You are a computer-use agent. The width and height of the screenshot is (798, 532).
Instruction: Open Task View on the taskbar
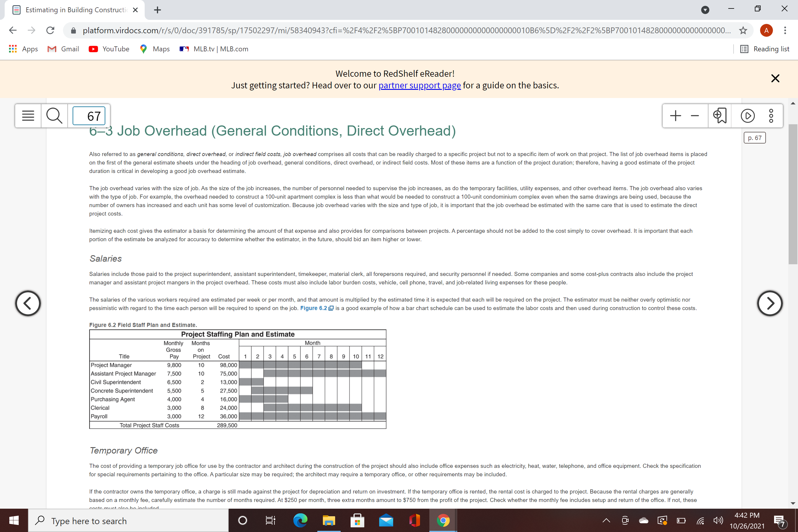click(x=270, y=520)
